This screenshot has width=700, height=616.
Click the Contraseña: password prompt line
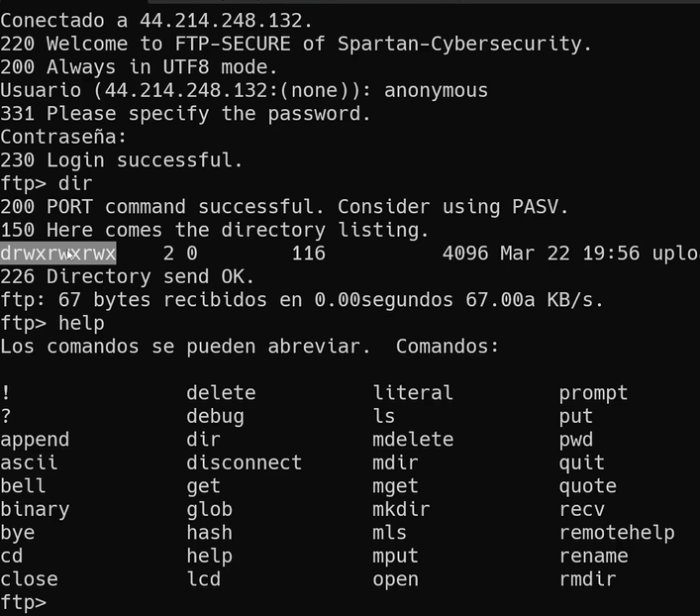click(x=63, y=137)
